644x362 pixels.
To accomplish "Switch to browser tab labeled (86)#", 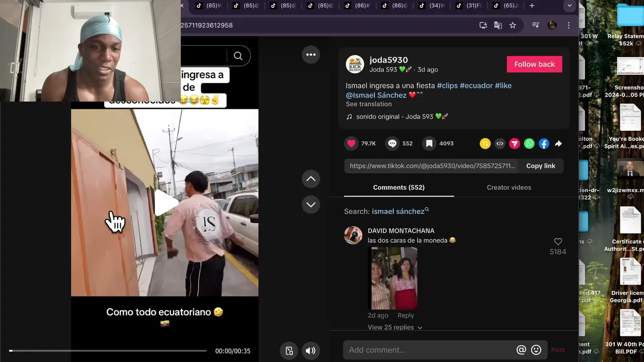I will 357,6.
